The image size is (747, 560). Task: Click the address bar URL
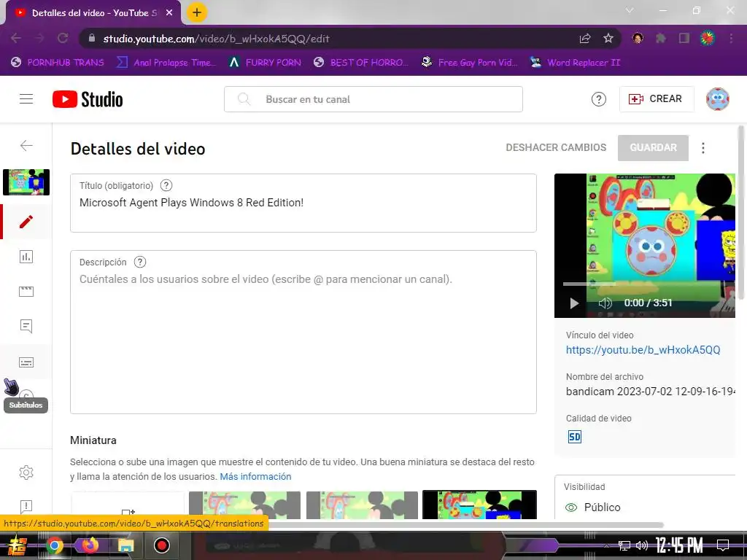(216, 39)
